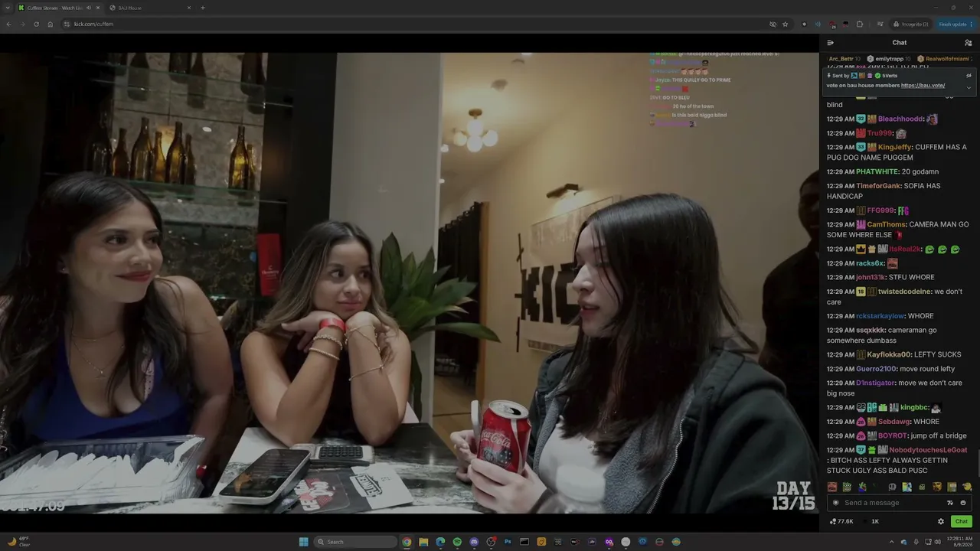Click the third-party cookies blocked eye icon

[773, 24]
